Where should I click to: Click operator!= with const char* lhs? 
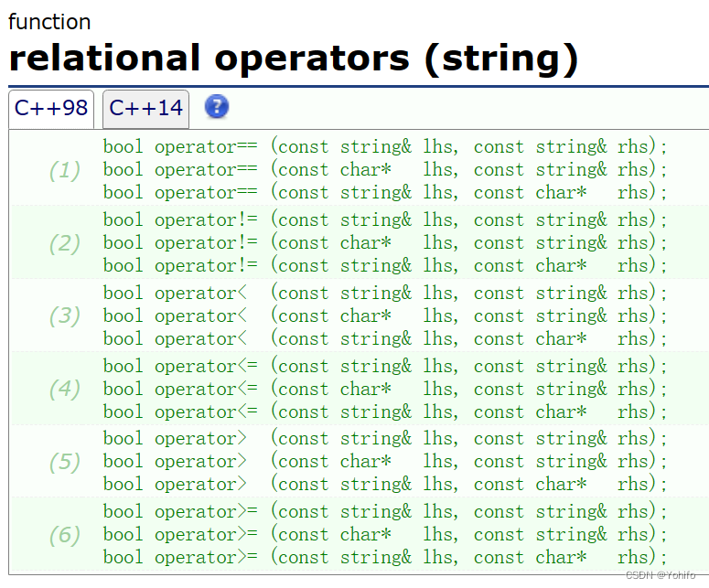385,242
